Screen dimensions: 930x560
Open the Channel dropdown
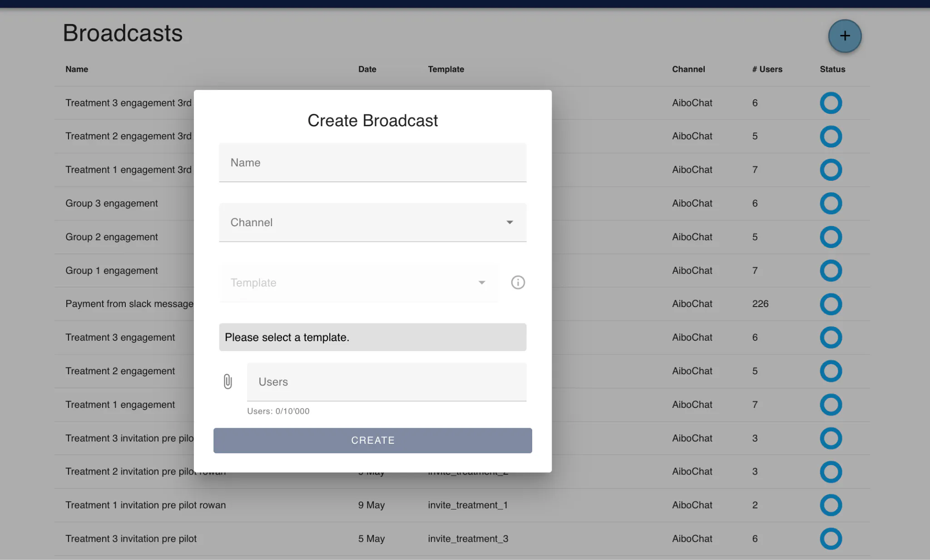(363, 223)
